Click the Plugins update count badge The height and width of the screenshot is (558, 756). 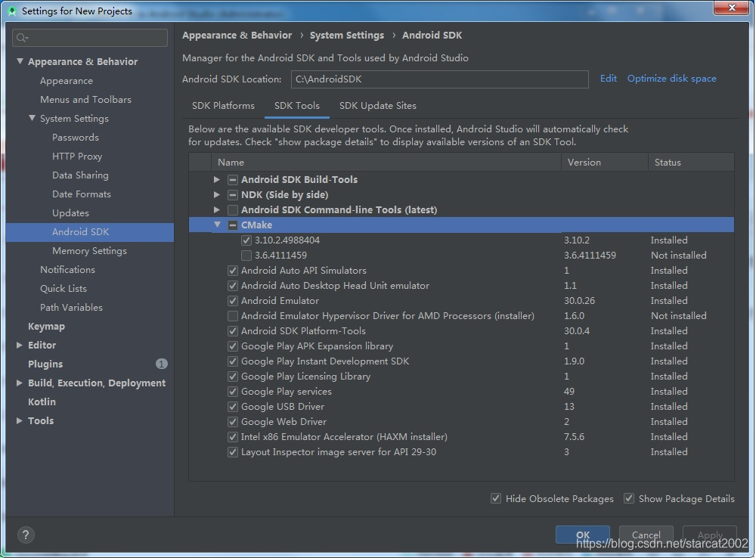tap(162, 364)
